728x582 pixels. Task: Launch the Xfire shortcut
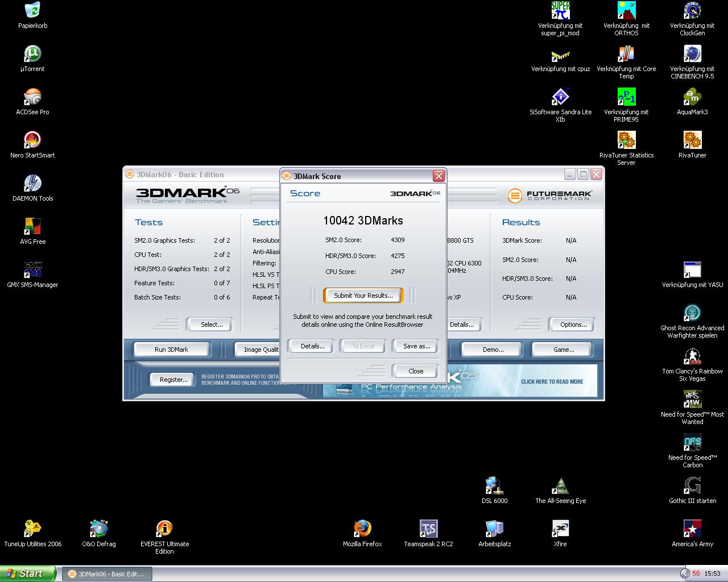pos(560,529)
